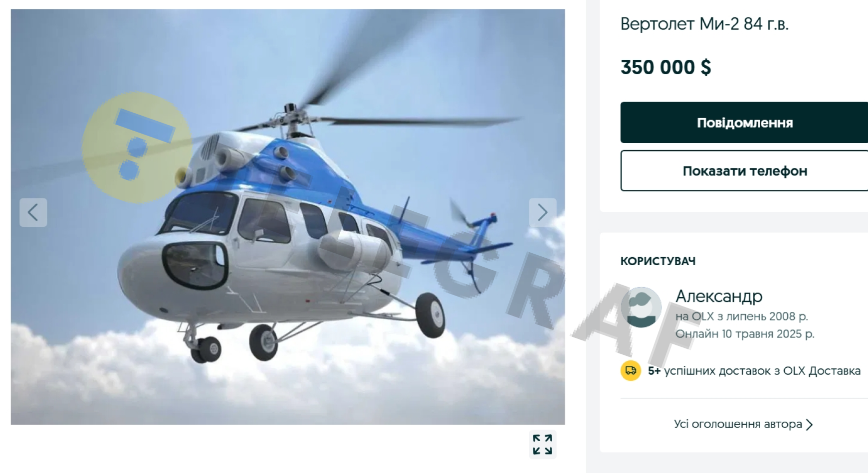
Task: Reveal the number with Показати телефон
Action: tap(744, 171)
